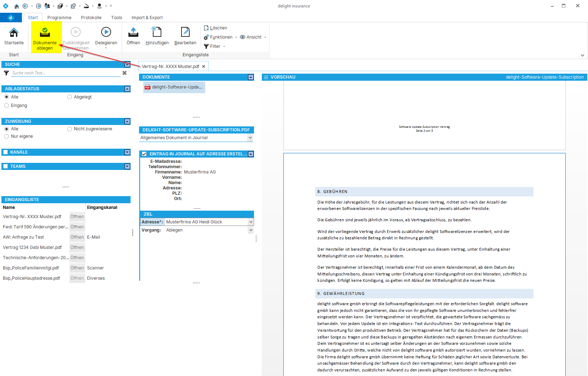Click Öffnen for AW: Anfrage zu Test

77,237
